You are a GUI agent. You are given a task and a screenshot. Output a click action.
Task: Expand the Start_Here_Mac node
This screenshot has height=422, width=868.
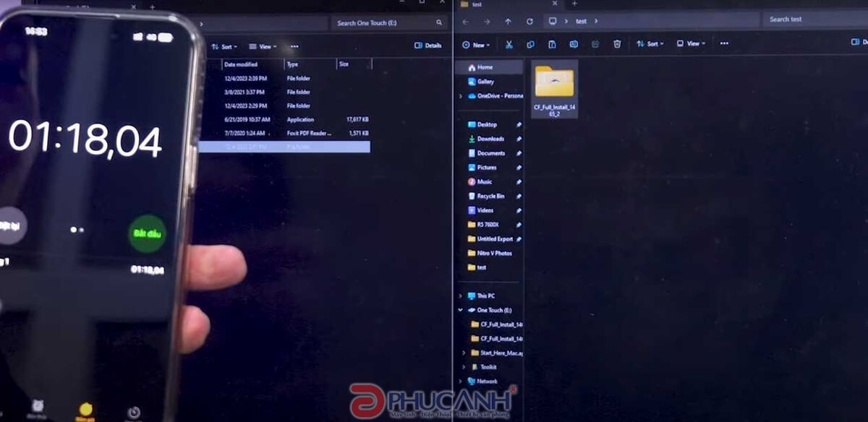tap(464, 353)
